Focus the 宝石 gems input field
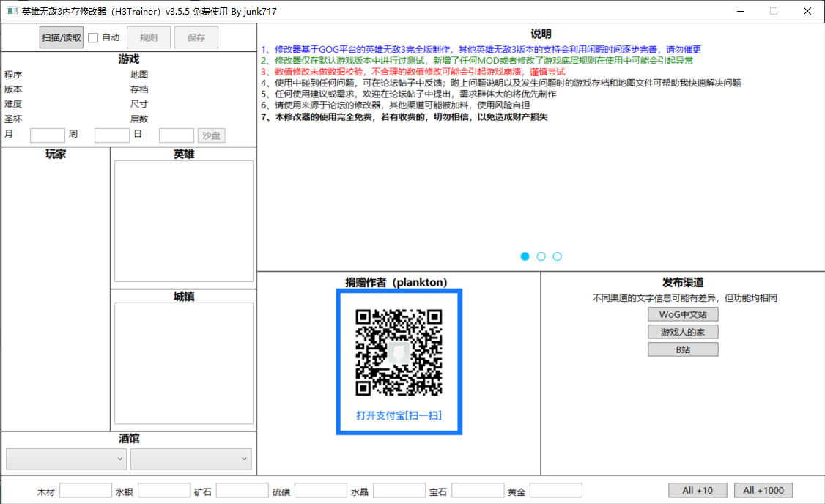 (478, 491)
